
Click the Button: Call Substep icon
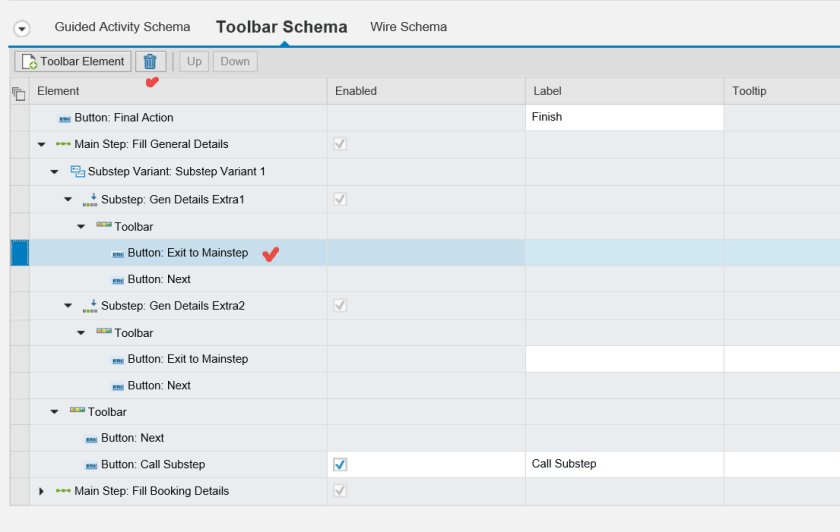pos(91,465)
